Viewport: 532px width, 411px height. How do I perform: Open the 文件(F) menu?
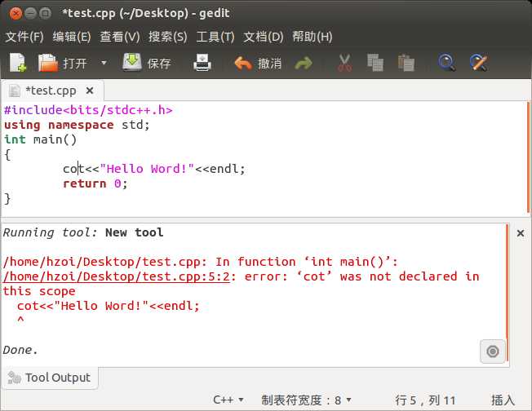pos(24,37)
